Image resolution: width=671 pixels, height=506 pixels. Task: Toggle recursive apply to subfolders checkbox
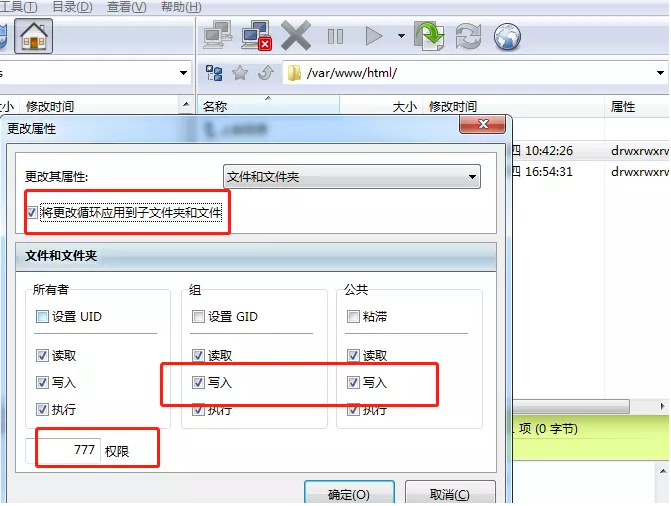tap(32, 212)
